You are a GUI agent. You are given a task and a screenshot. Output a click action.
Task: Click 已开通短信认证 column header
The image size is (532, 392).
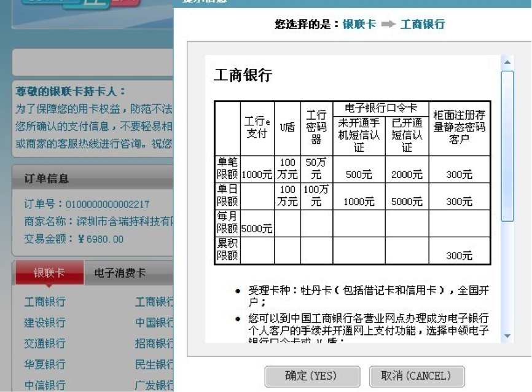[x=407, y=135]
